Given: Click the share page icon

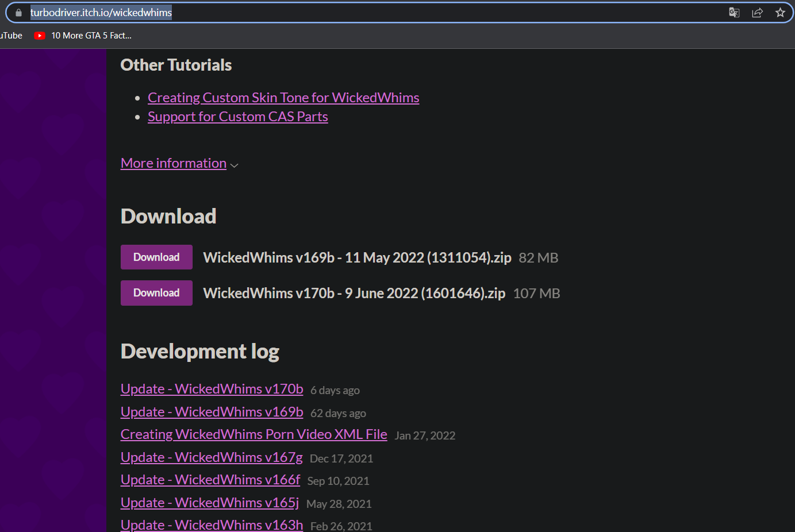Looking at the screenshot, I should click(x=757, y=13).
